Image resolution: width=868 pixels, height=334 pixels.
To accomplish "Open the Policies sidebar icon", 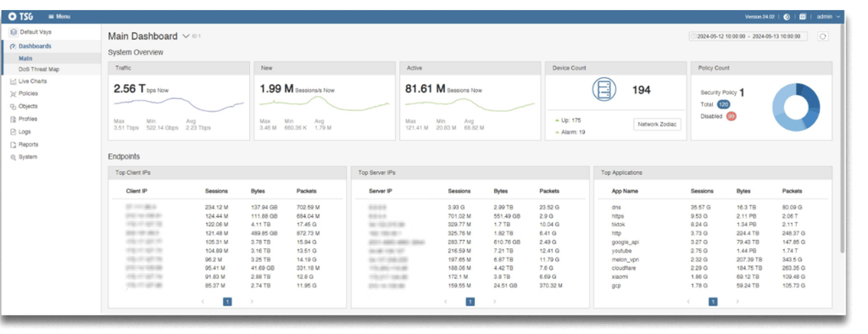I will coord(14,94).
